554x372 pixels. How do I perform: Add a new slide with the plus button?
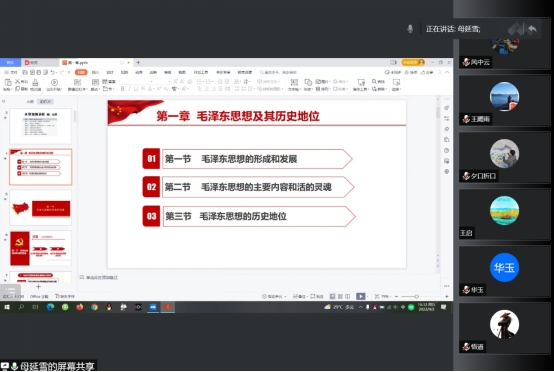click(38, 287)
